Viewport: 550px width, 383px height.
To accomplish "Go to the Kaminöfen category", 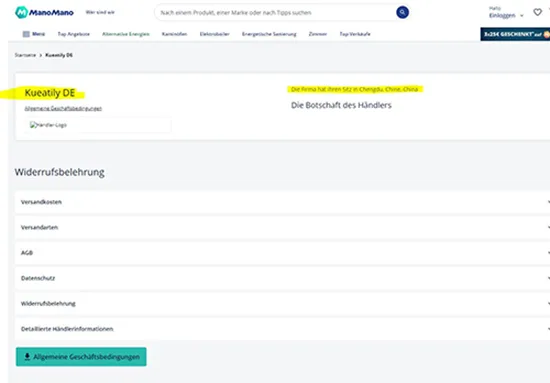I will pos(174,34).
